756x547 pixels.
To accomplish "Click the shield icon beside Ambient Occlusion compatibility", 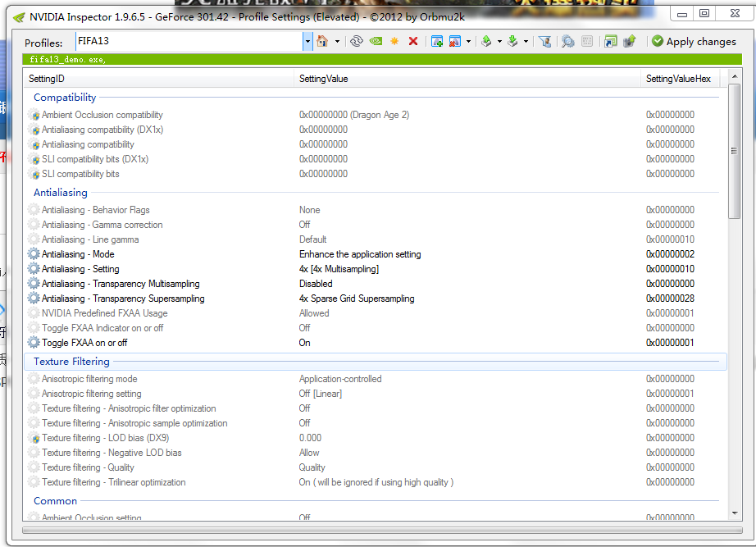I will click(34, 115).
